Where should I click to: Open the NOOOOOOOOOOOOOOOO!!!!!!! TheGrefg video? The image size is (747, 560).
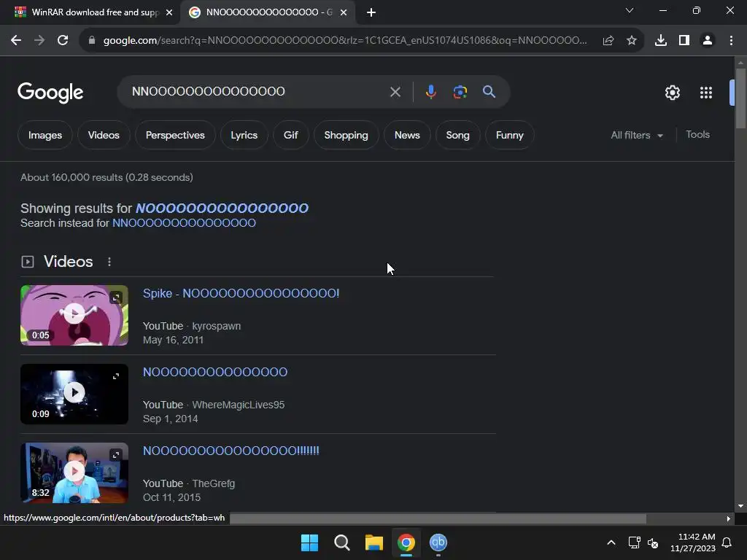point(231,451)
